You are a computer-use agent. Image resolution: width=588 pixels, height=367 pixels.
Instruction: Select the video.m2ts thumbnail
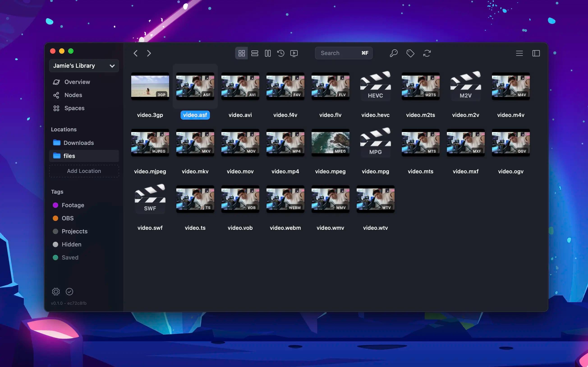[x=421, y=86]
